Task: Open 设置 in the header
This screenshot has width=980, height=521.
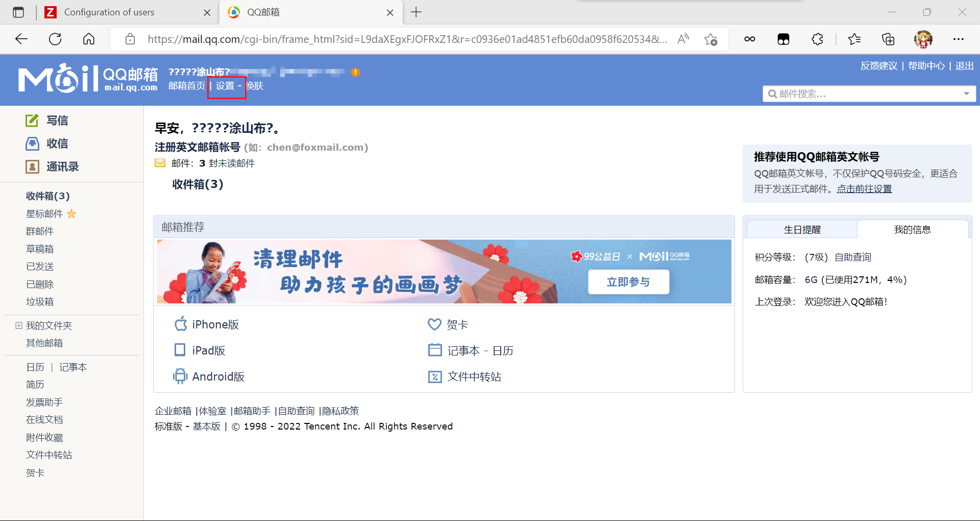Action: click(225, 86)
